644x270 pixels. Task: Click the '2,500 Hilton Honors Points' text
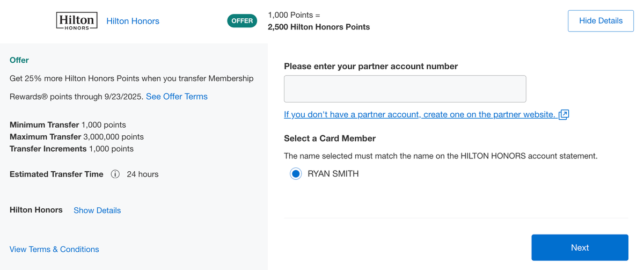(x=319, y=27)
